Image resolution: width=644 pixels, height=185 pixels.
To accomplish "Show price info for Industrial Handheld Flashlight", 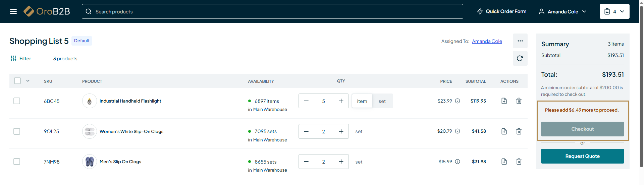I will pos(458,101).
